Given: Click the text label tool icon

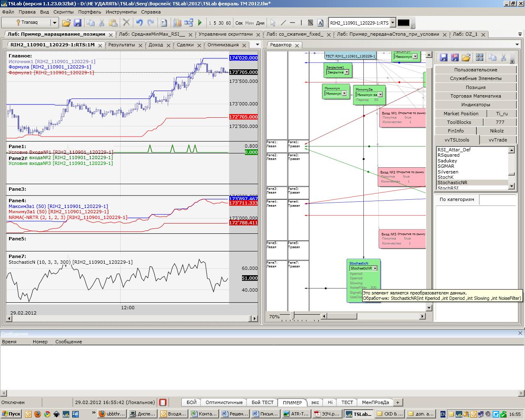Looking at the screenshot, I should click(x=320, y=23).
